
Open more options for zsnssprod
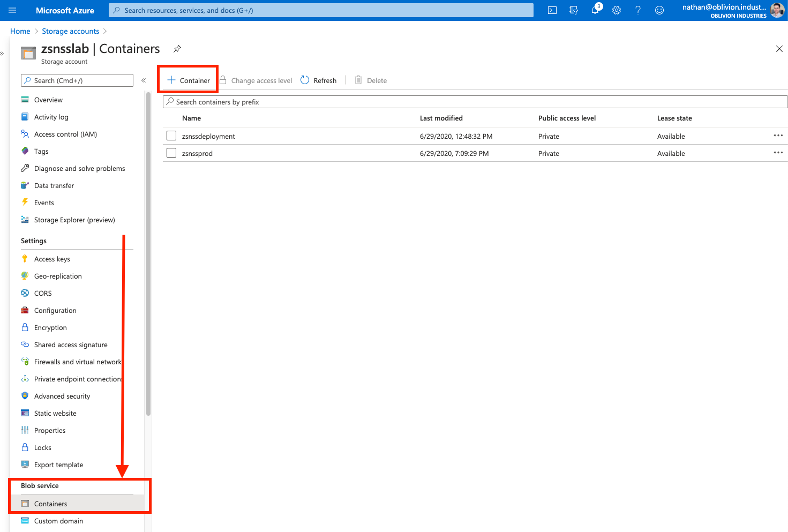(778, 153)
